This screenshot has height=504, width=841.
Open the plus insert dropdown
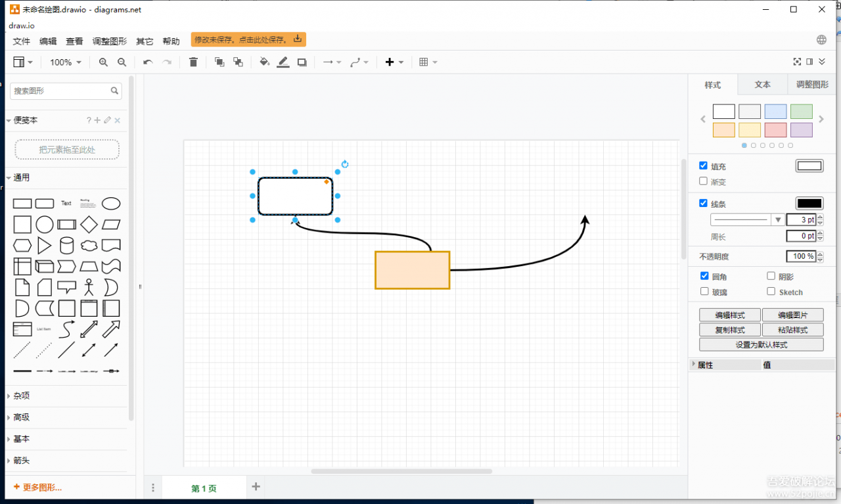click(394, 62)
